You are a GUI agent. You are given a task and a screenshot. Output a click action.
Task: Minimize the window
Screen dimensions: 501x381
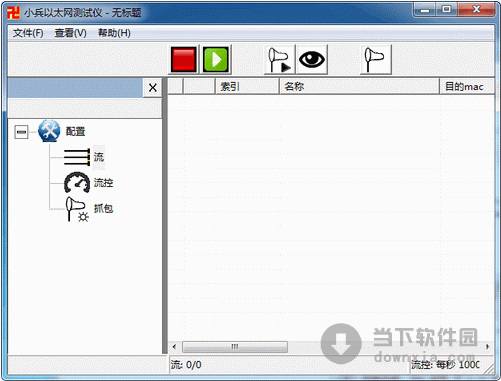click(x=425, y=10)
